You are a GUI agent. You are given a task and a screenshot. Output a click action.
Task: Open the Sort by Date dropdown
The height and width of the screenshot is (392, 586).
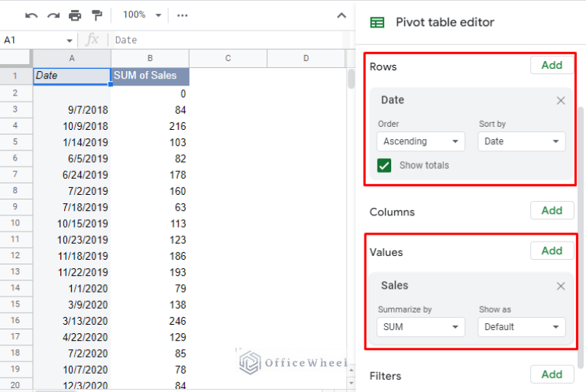click(x=522, y=141)
